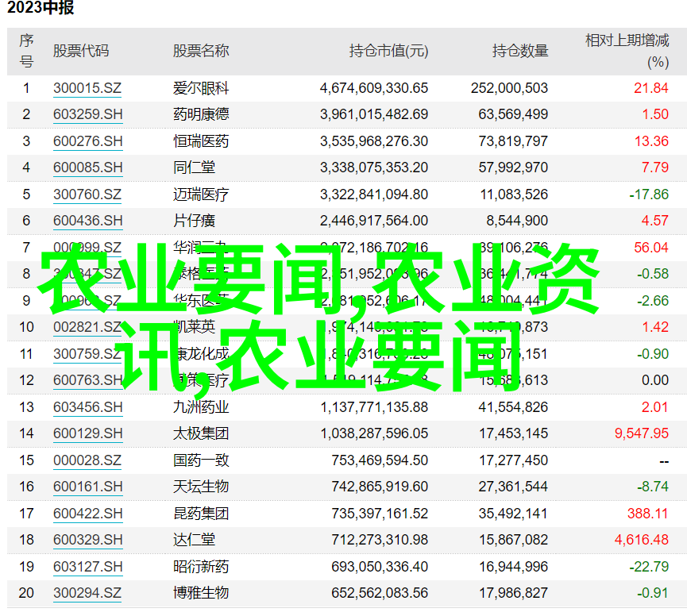687x616 pixels.
Task: Select market value 3,322,841,094.80
Action: coord(374,194)
